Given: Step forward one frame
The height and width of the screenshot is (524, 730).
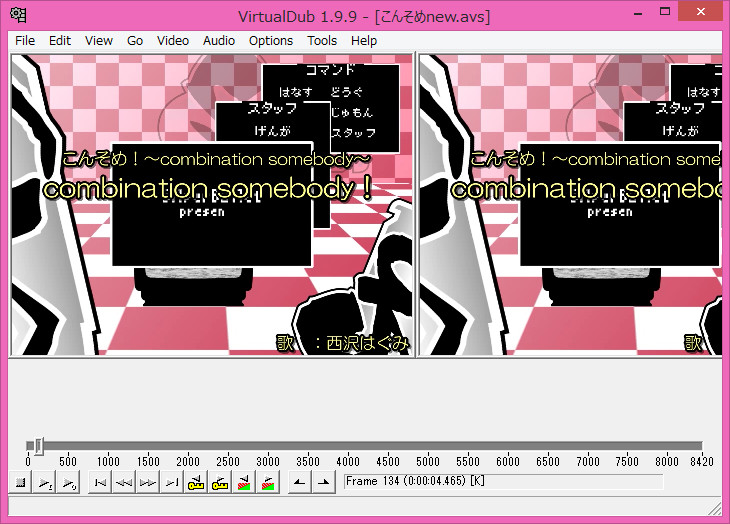Looking at the screenshot, I should click(x=148, y=482).
